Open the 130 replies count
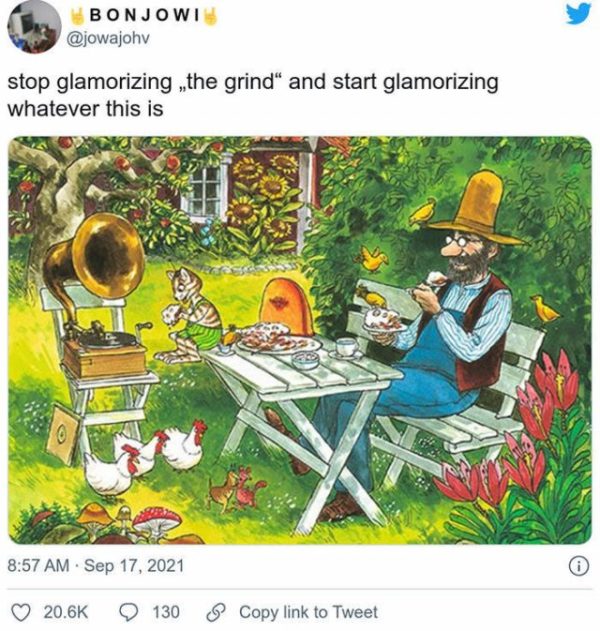The image size is (600, 631). coord(165,611)
